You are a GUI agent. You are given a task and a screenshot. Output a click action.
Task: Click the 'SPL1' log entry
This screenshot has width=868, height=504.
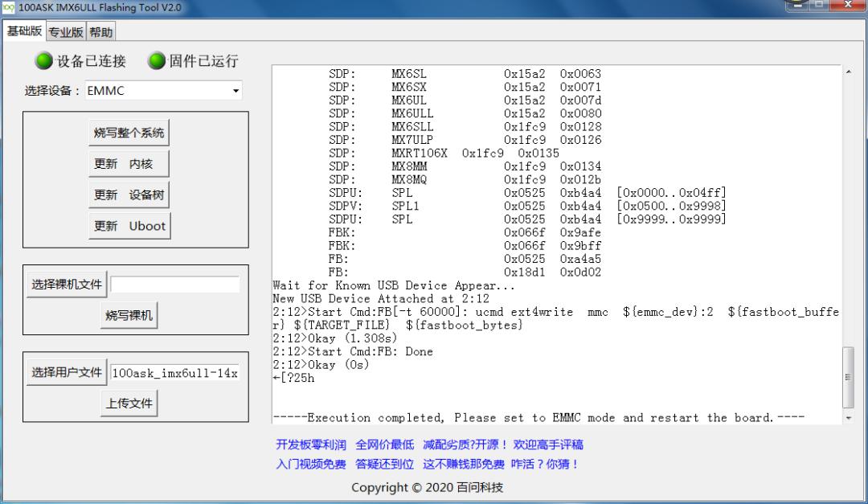point(405,206)
